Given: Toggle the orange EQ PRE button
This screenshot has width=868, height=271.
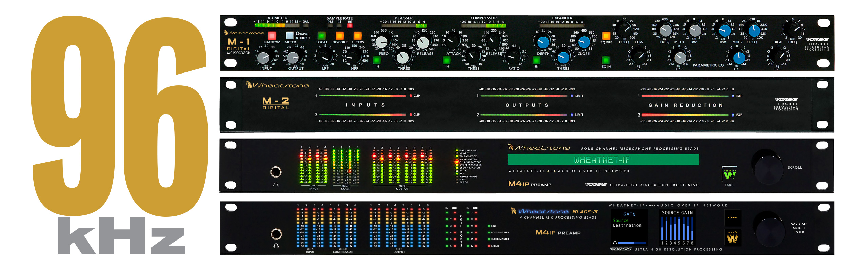Looking at the screenshot, I should 606,36.
